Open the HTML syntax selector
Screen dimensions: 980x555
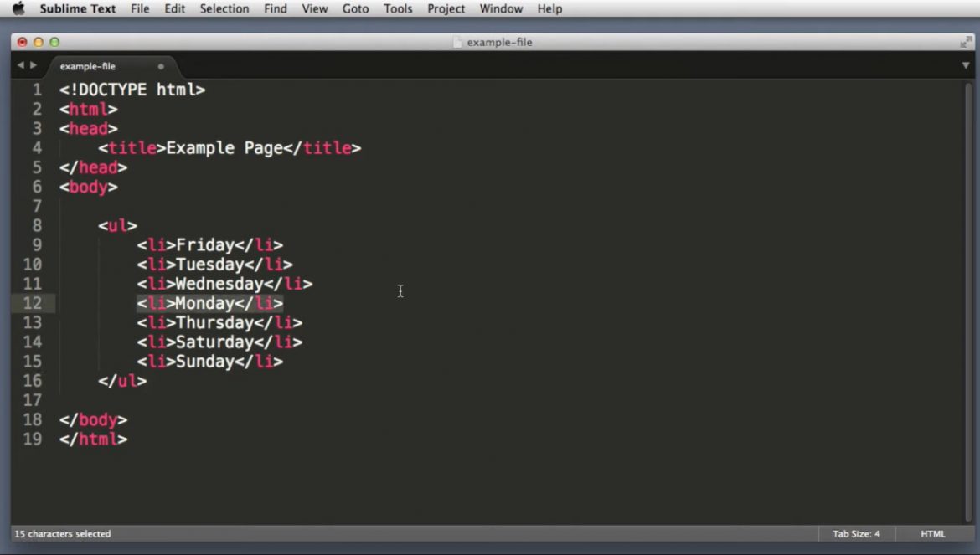click(x=932, y=533)
